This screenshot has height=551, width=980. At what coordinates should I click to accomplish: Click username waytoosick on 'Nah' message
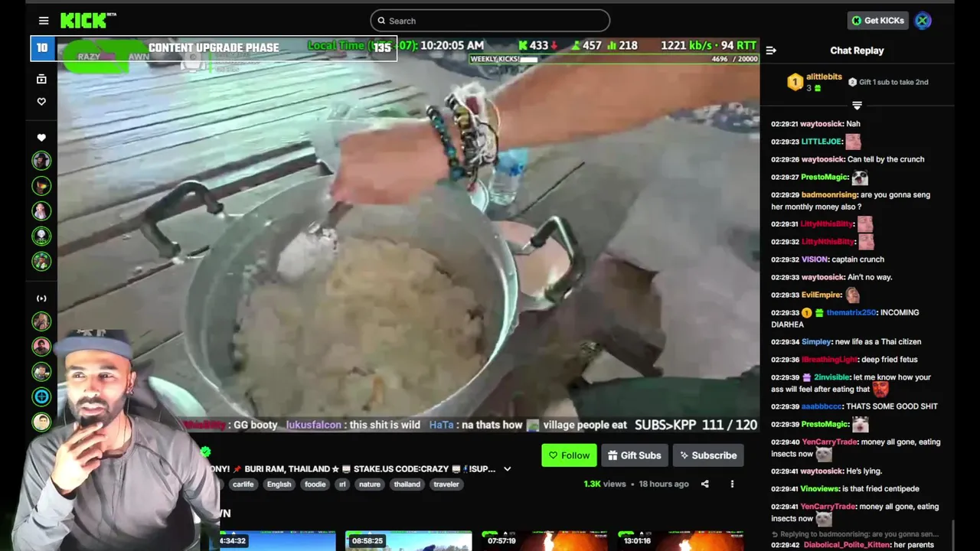click(x=822, y=124)
